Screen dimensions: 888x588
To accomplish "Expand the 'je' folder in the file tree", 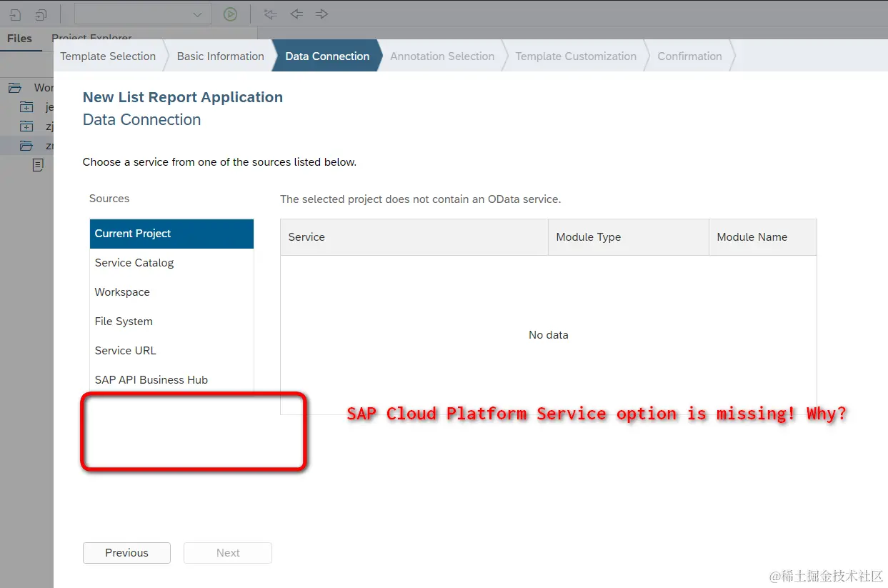I will click(26, 107).
